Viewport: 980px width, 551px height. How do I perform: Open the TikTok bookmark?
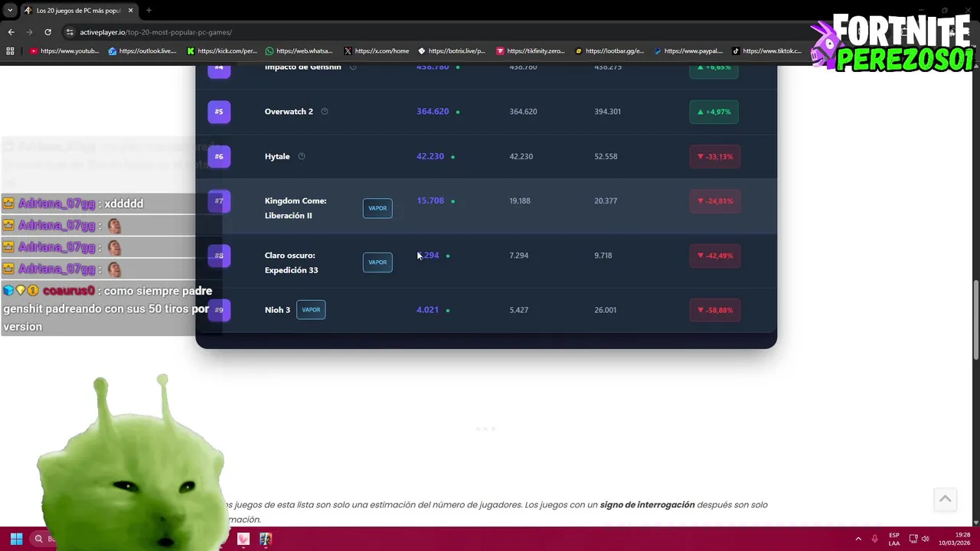[x=767, y=51]
